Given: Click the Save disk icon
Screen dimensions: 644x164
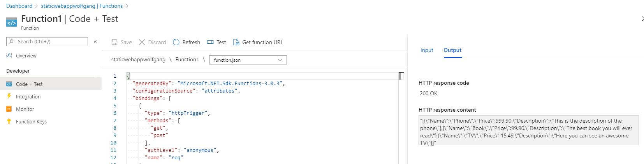Looking at the screenshot, I should point(114,42).
